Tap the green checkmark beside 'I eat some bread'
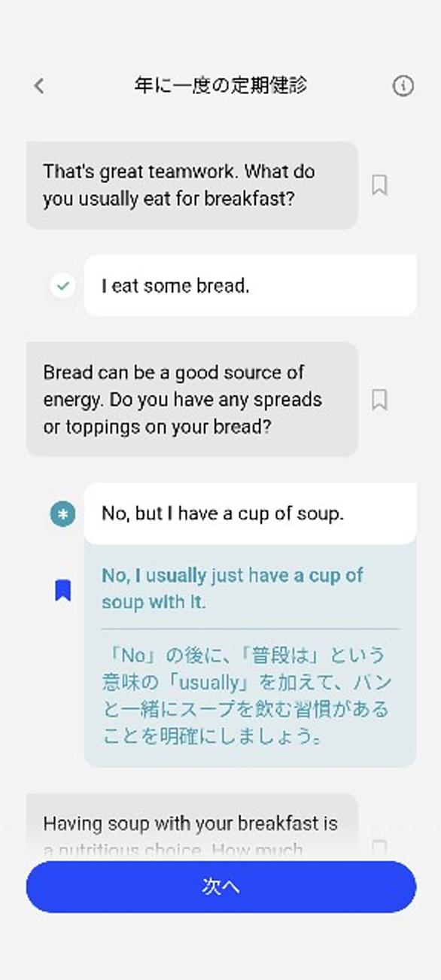The height and width of the screenshot is (980, 441). click(63, 286)
